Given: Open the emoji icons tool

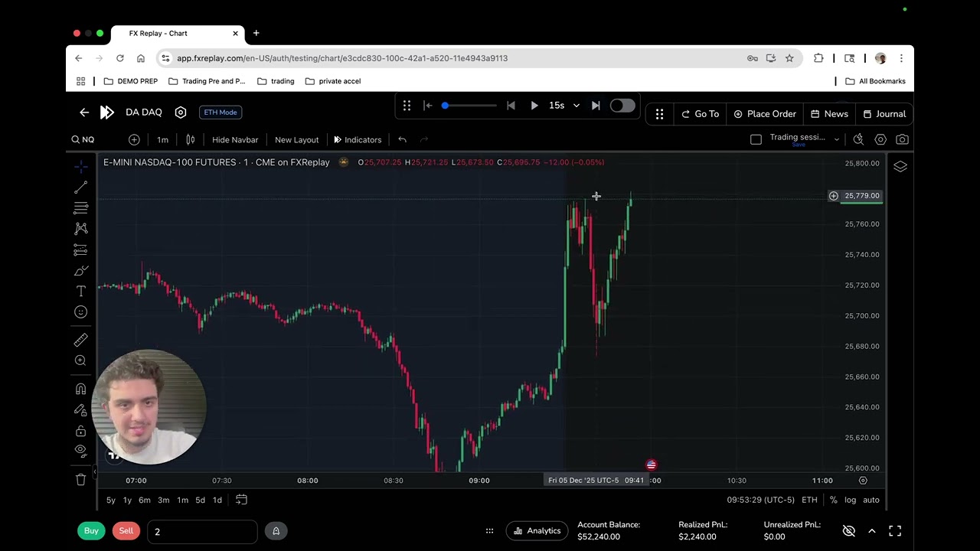Looking at the screenshot, I should 80,312.
